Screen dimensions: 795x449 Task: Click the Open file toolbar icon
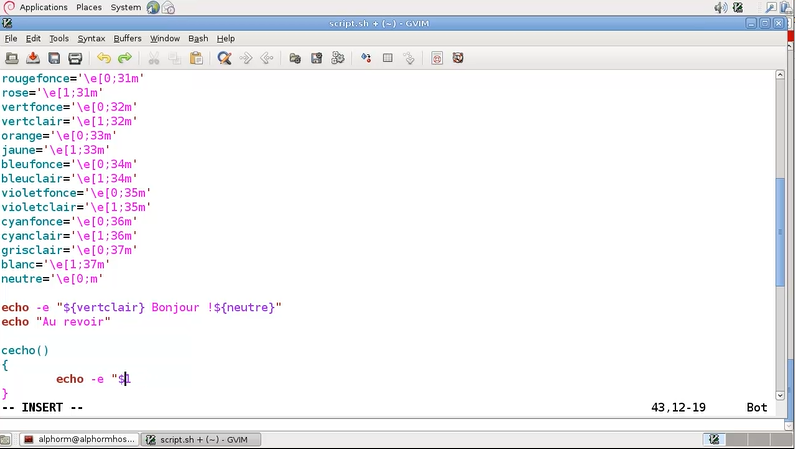pos(12,59)
